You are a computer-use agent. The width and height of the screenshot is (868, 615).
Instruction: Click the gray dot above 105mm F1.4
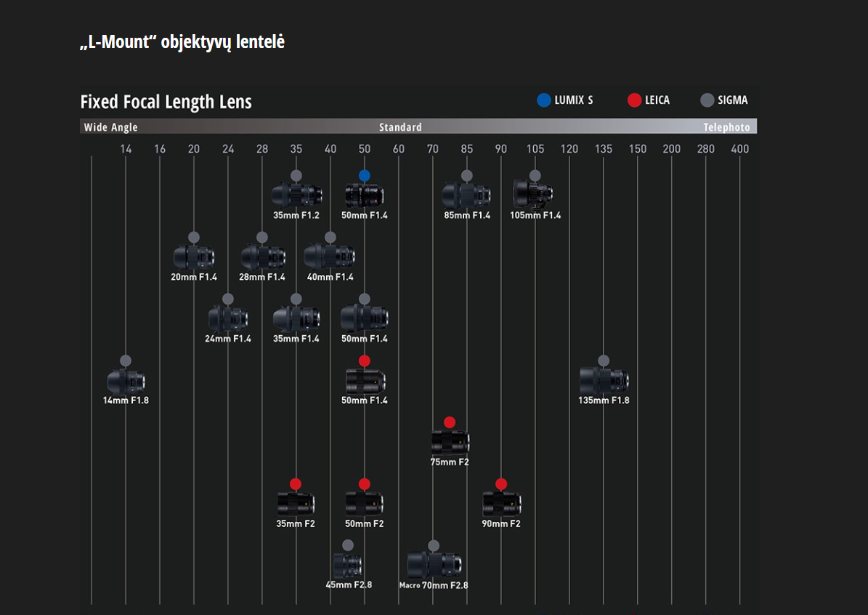pos(535,176)
